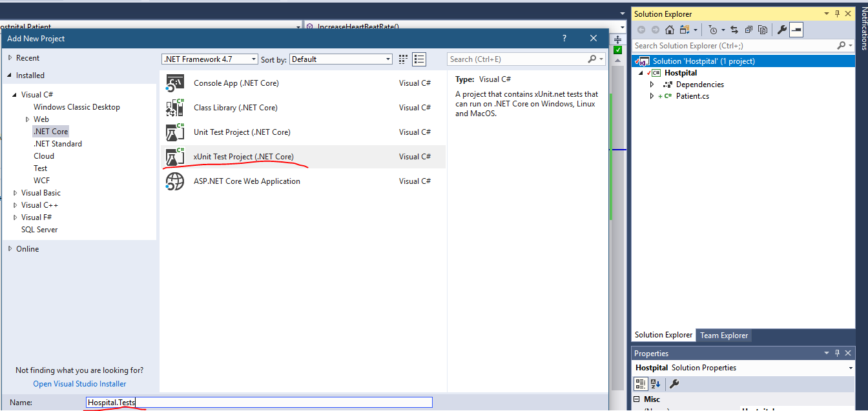Click magnifier in Solution Explorer search

842,45
